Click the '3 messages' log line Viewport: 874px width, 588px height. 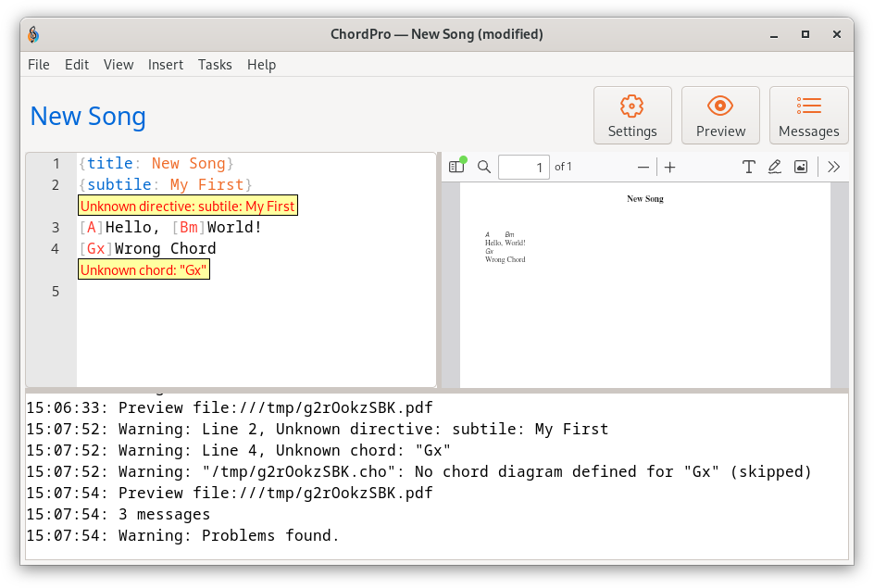[x=119, y=515]
